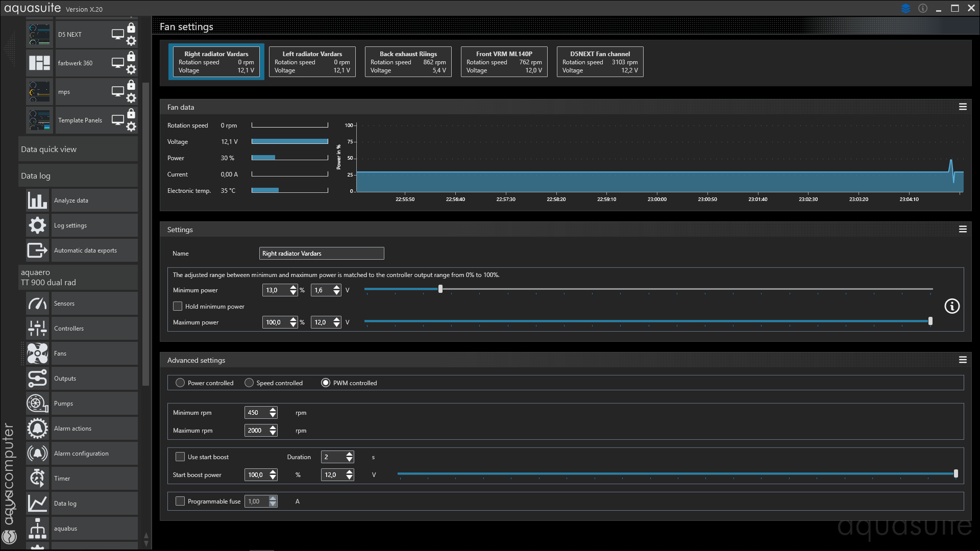The height and width of the screenshot is (551, 980).
Task: Open the Timer icon
Action: click(38, 479)
